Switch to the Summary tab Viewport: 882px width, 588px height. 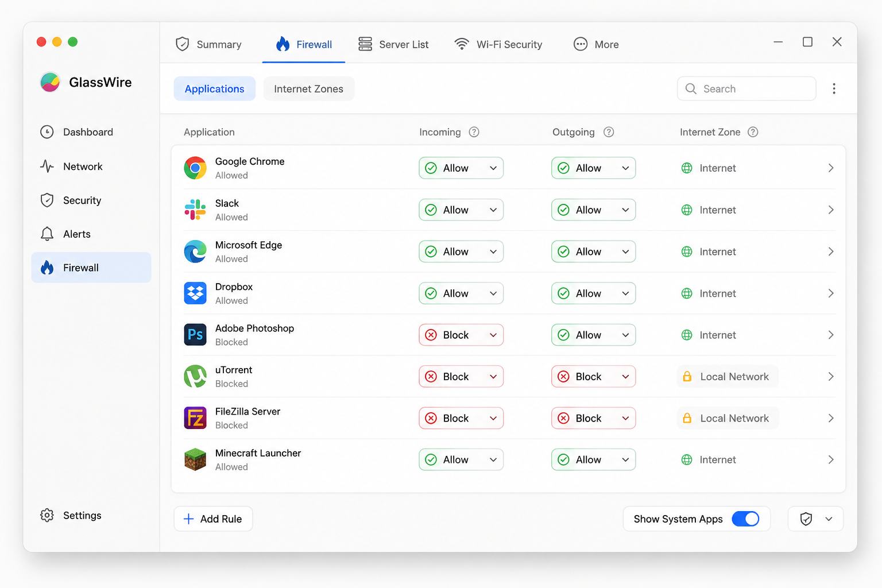pyautogui.click(x=208, y=44)
